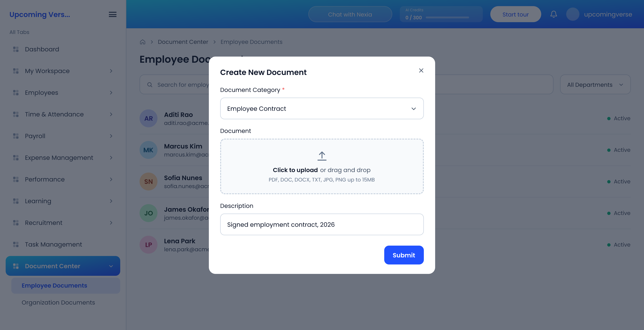
Task: Click Employee Documents breadcrumb
Action: (x=251, y=42)
